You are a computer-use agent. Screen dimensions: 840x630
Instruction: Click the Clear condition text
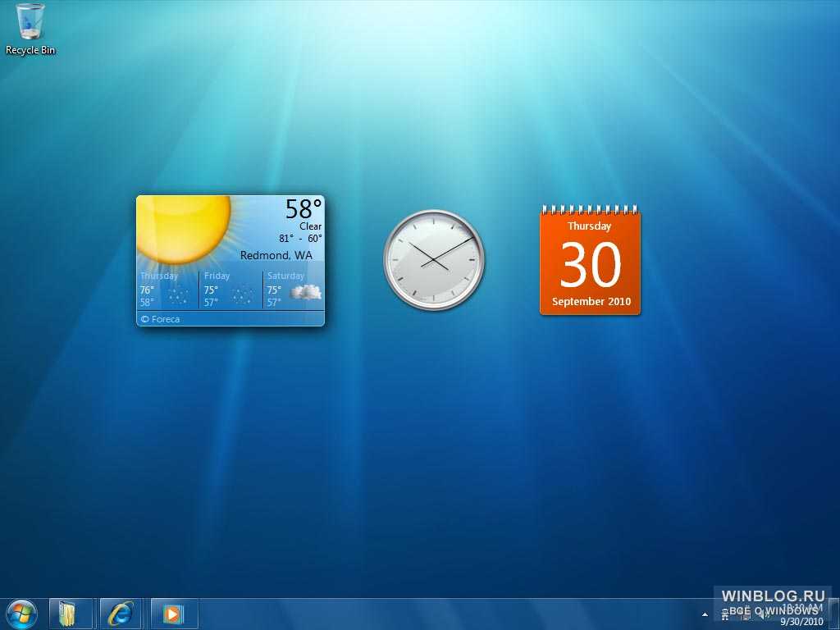[x=310, y=226]
